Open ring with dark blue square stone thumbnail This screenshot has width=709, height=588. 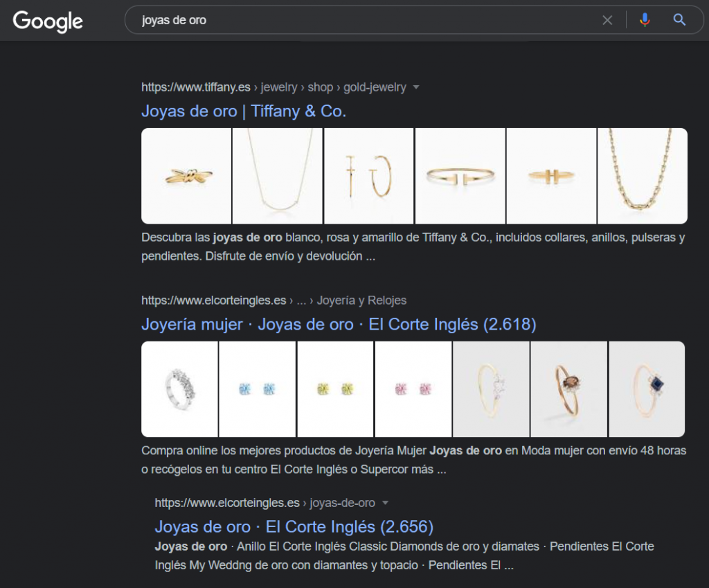coord(647,389)
